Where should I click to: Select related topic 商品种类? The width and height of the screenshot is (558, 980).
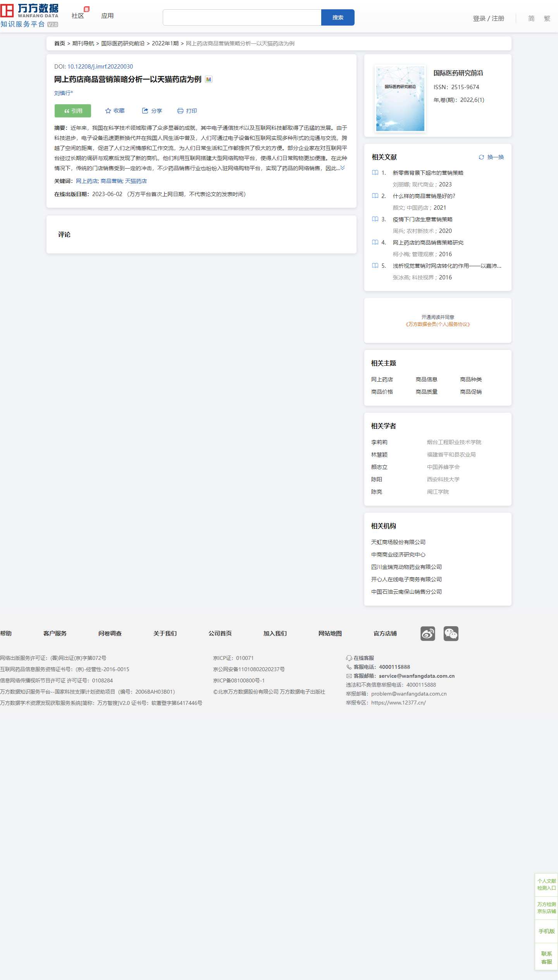[471, 379]
